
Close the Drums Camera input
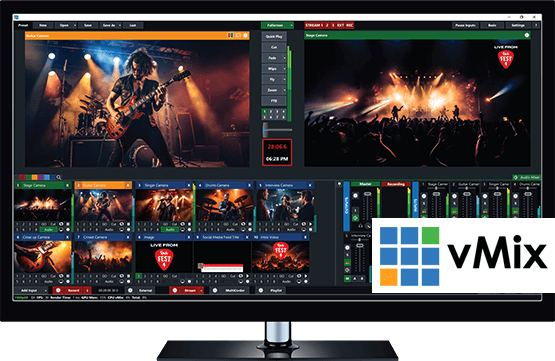(x=250, y=185)
